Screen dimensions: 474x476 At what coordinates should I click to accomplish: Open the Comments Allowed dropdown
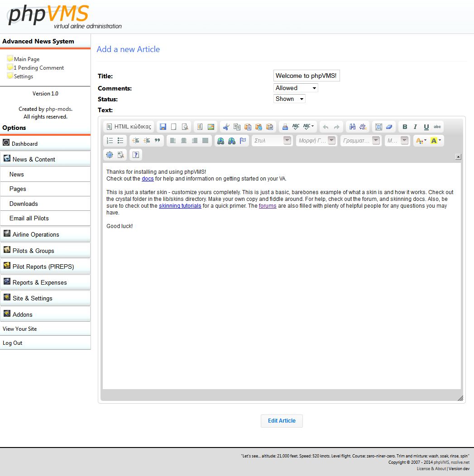296,88
